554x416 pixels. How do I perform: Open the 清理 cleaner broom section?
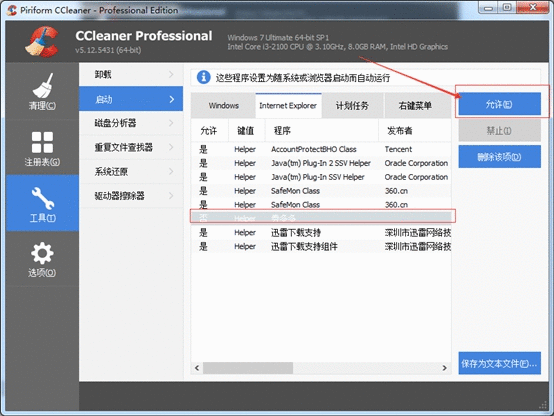tap(42, 91)
